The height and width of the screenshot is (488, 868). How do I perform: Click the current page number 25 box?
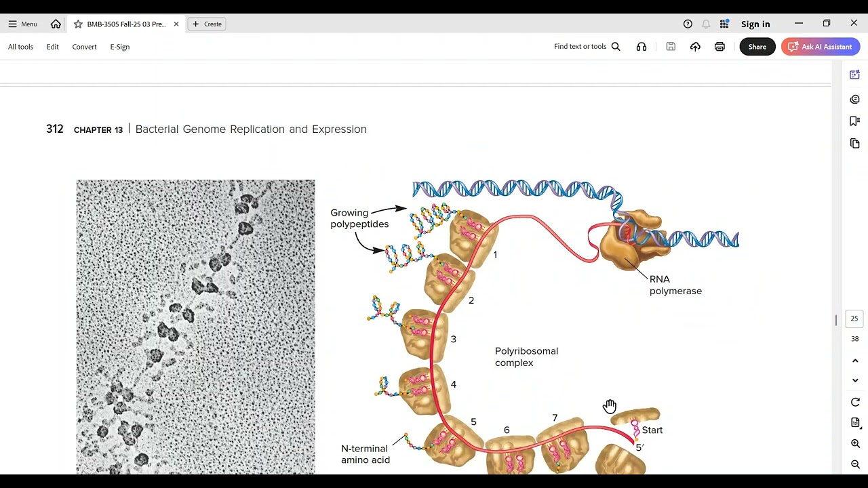[854, 319]
